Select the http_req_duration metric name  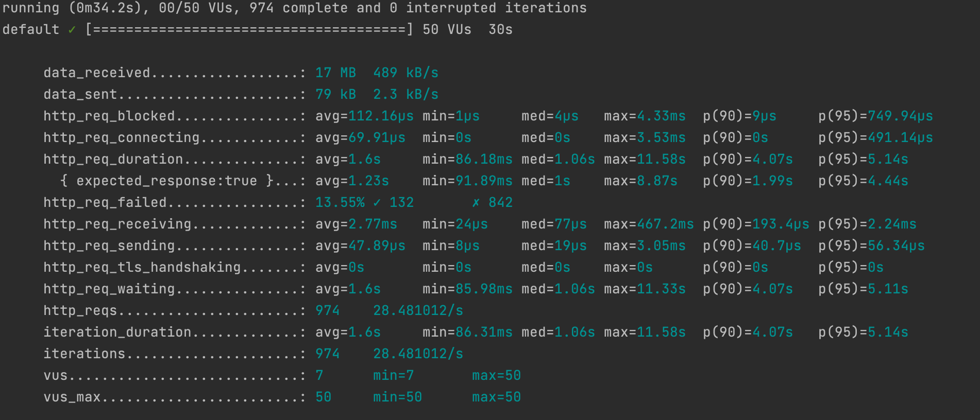click(113, 160)
